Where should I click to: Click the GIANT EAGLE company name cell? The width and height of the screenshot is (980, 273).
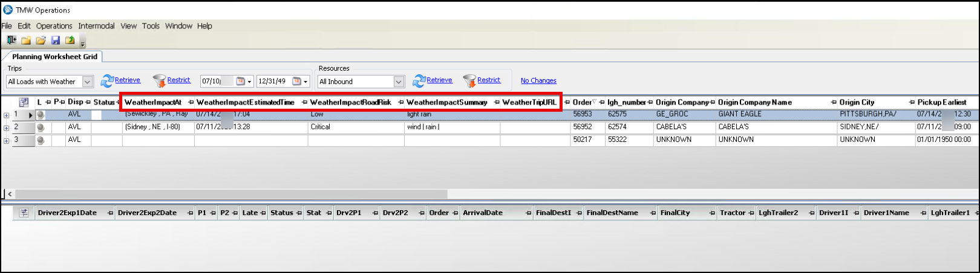[777, 114]
